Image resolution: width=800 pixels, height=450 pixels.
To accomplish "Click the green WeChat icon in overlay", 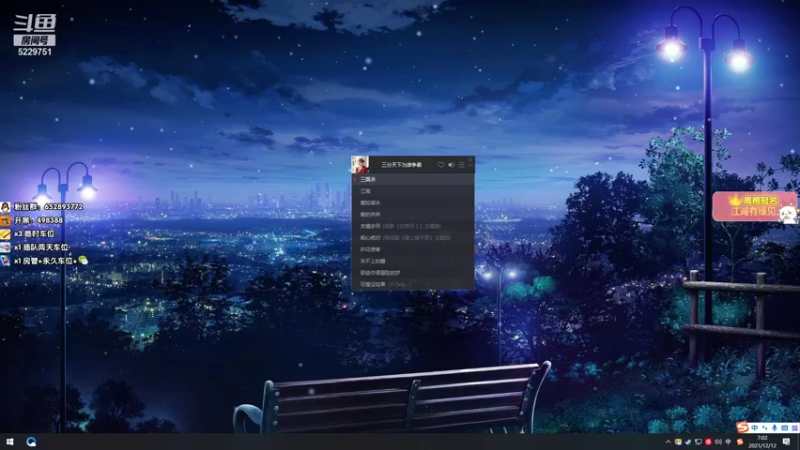I will tap(83, 260).
